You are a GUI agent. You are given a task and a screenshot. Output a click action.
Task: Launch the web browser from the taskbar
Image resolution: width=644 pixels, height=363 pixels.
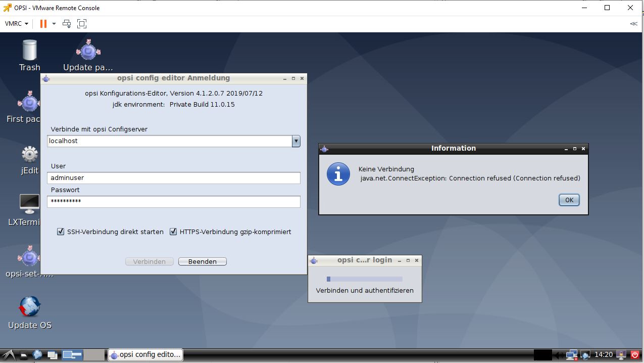[x=37, y=355]
